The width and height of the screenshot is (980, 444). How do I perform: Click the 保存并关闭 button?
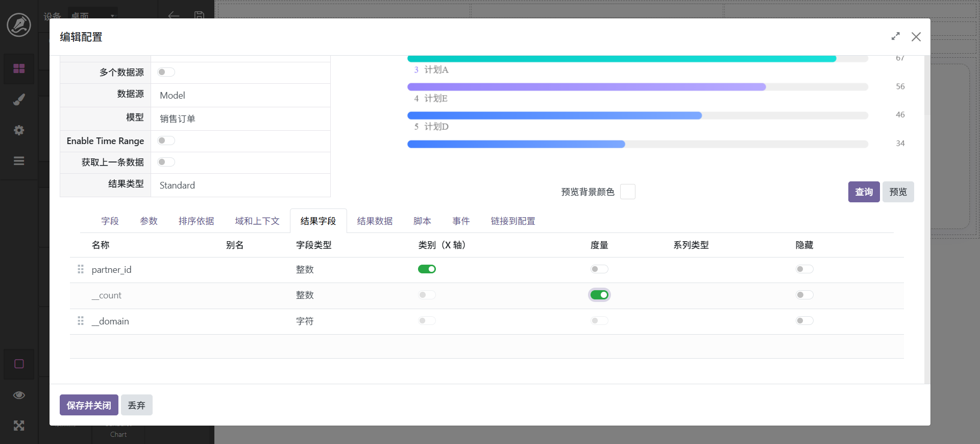pyautogui.click(x=89, y=405)
